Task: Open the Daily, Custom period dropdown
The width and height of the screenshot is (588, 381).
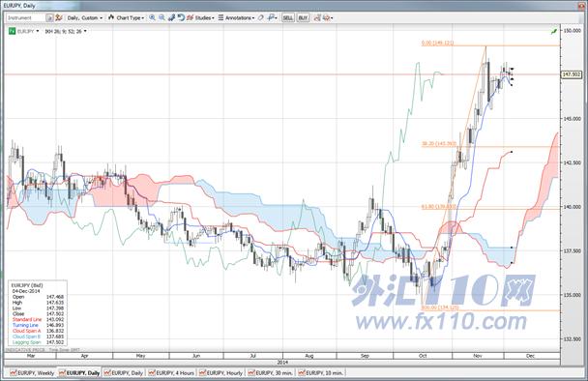Action: (85, 17)
